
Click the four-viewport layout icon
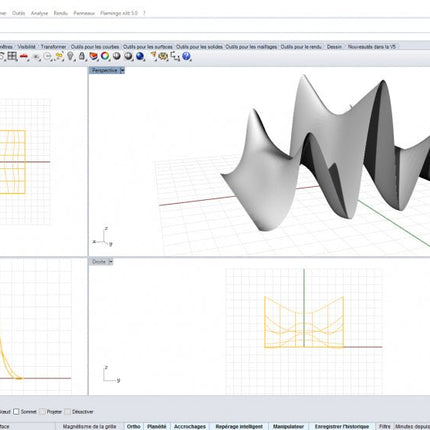(12, 56)
